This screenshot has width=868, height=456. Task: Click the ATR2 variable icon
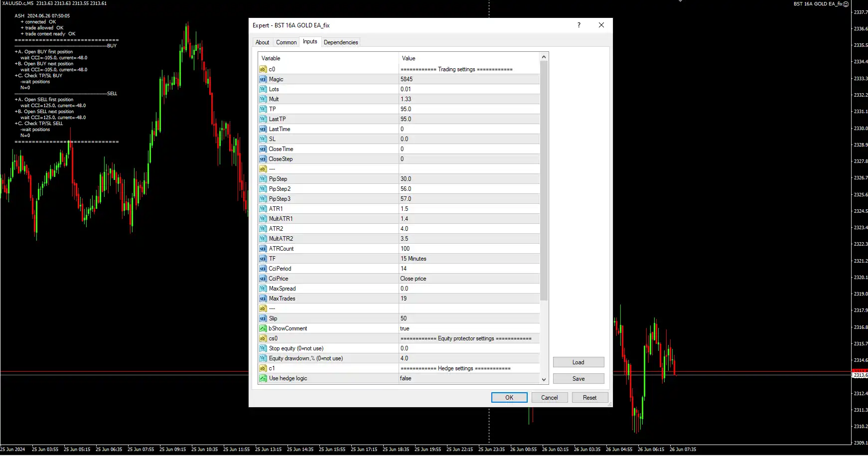(x=263, y=229)
